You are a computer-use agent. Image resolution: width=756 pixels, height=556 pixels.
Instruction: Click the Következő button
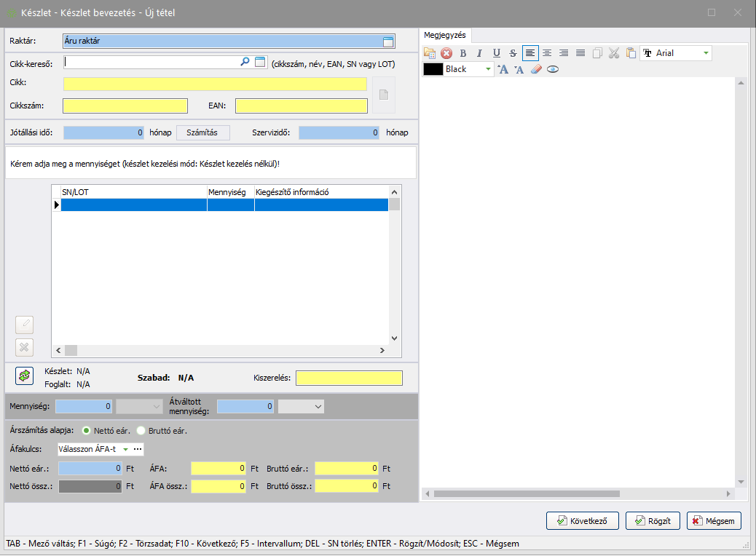pyautogui.click(x=582, y=521)
